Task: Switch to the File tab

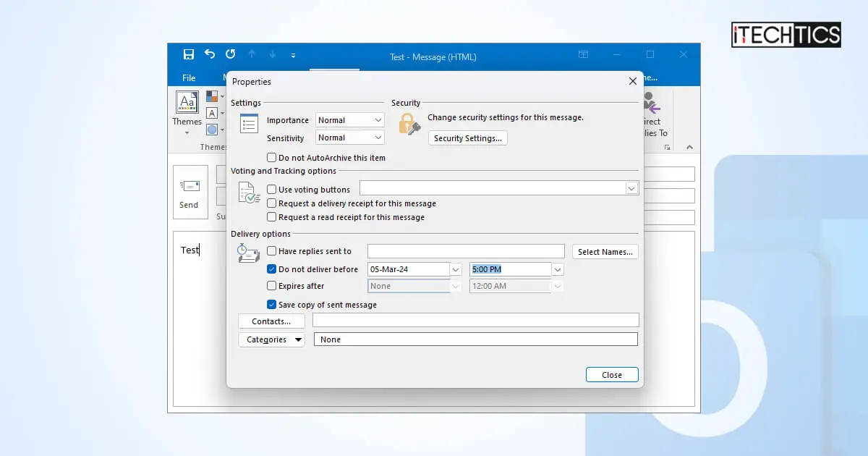Action: [x=188, y=77]
